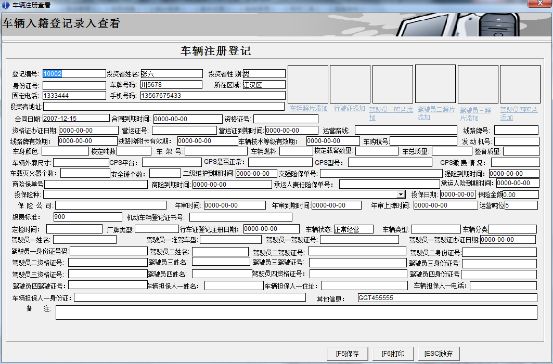Click the 投保日期 date field
This screenshot has width=553, height=364.
tap(457, 194)
